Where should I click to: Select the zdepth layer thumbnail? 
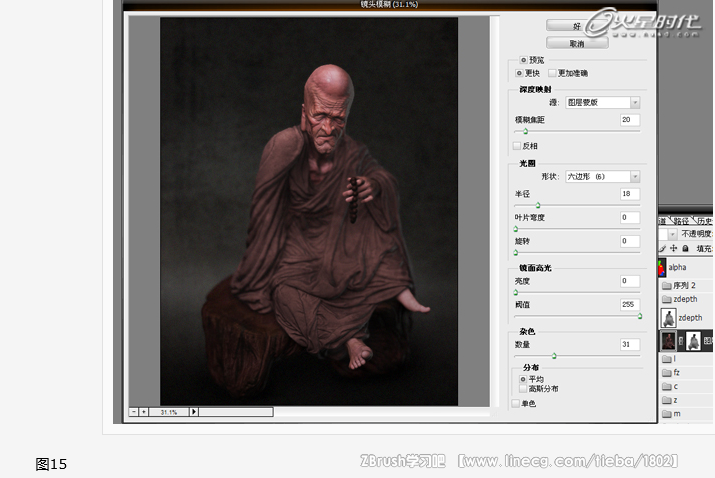point(669,318)
